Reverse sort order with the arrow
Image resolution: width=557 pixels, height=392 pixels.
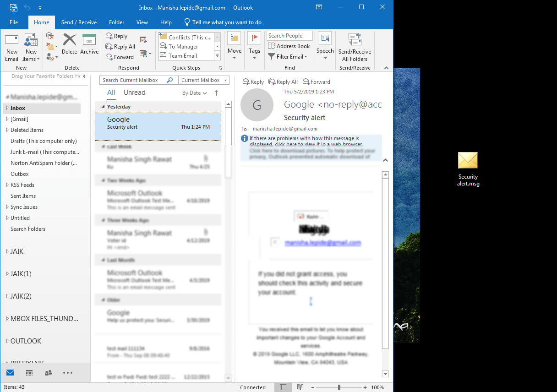point(216,93)
